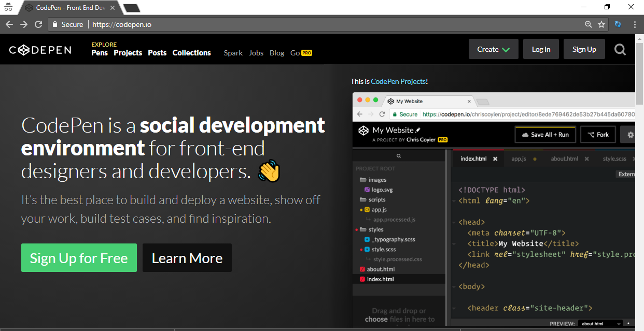Bookmark this page with the star icon

[x=601, y=24]
